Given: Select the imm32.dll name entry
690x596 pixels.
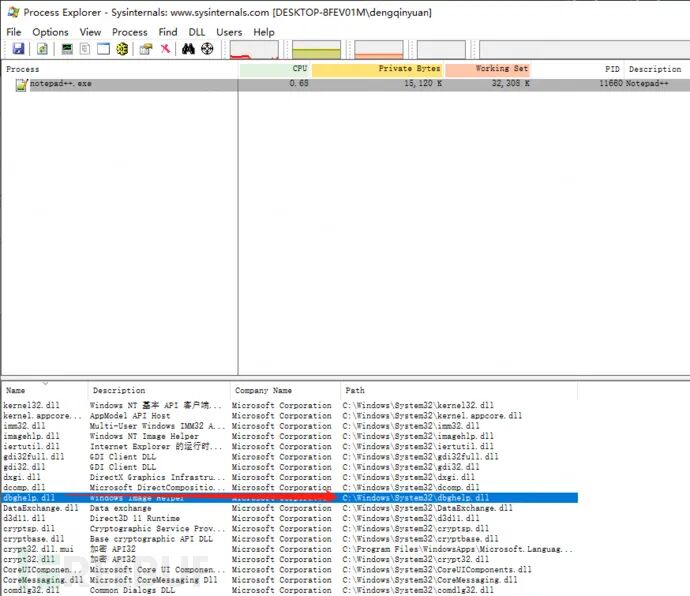Looking at the screenshot, I should [x=24, y=426].
